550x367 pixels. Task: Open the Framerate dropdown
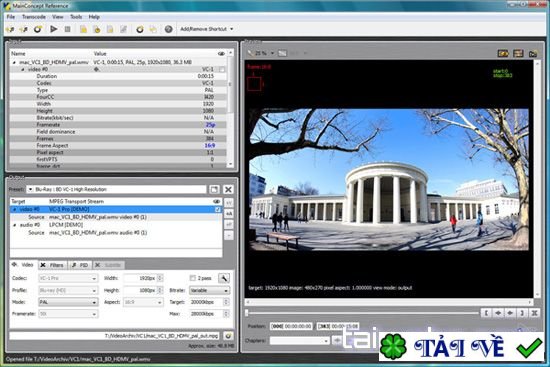click(x=68, y=314)
